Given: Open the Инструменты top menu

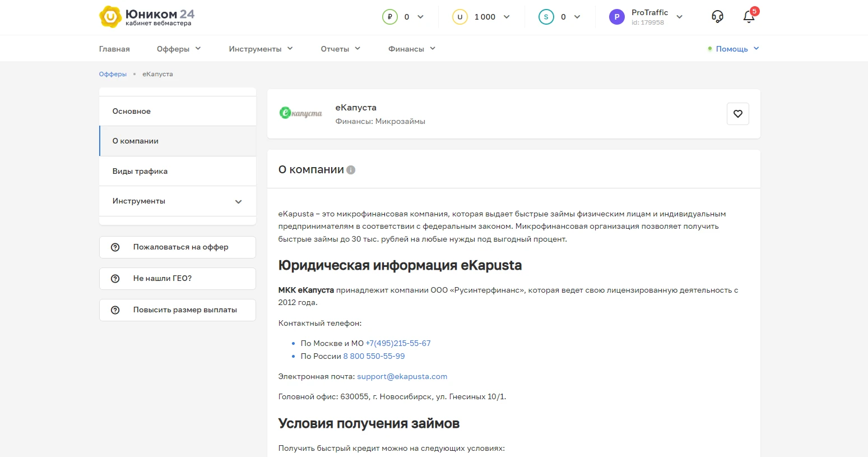Looking at the screenshot, I should (261, 49).
